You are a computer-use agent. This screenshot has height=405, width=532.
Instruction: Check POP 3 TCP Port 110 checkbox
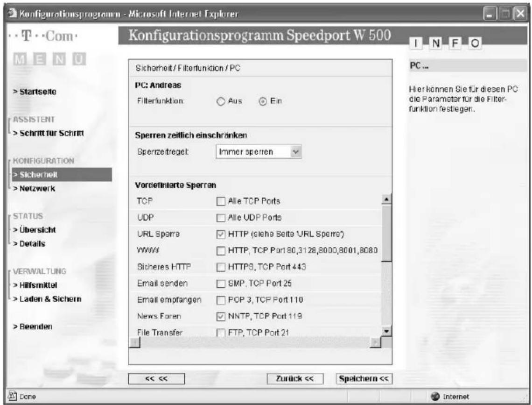pos(221,300)
